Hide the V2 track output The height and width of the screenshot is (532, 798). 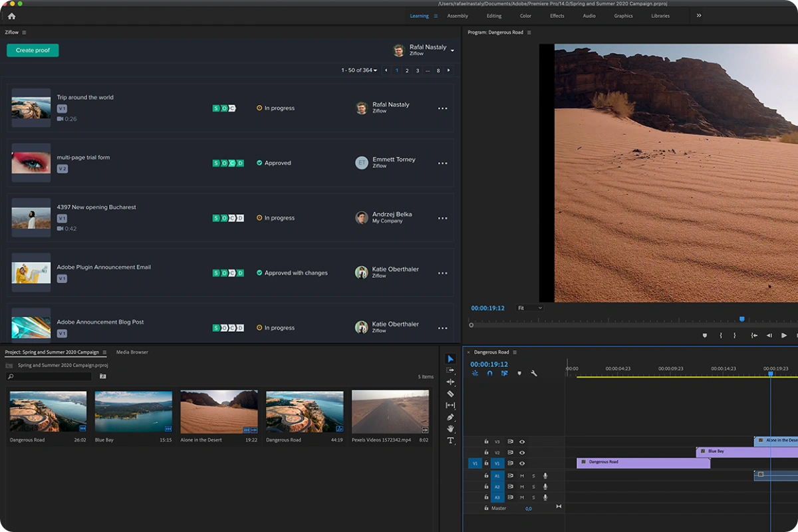tap(522, 453)
